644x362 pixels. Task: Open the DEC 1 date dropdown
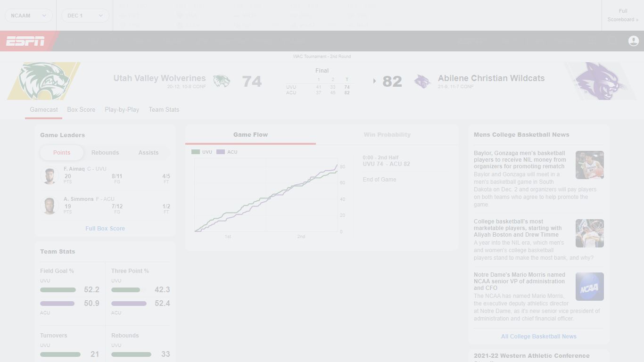pyautogui.click(x=85, y=16)
